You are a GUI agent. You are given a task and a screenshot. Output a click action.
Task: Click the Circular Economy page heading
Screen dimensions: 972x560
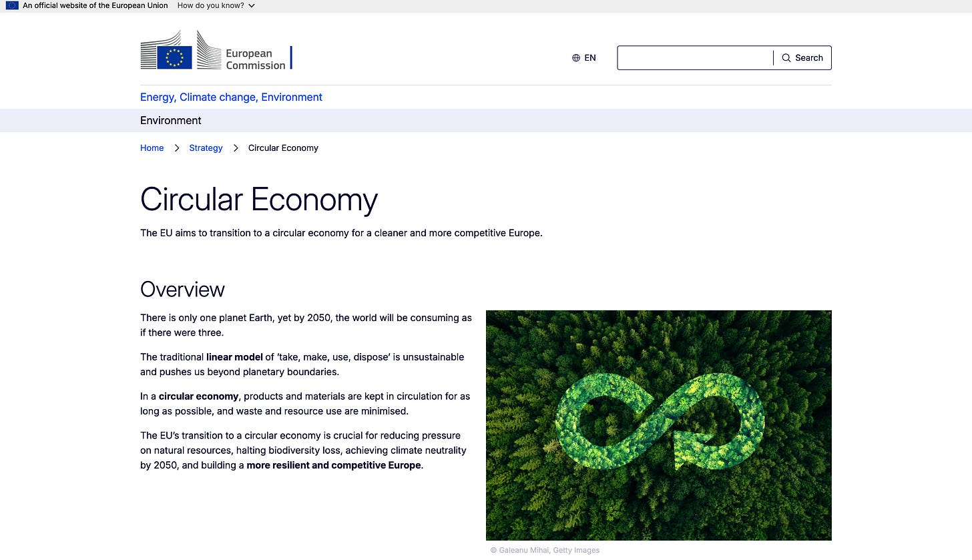pos(259,200)
